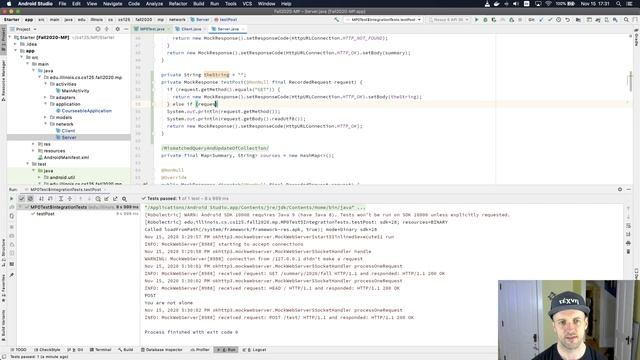Image resolution: width=640 pixels, height=360 pixels.
Task: Import test results icon
Action: pyautogui.click(x=107, y=199)
